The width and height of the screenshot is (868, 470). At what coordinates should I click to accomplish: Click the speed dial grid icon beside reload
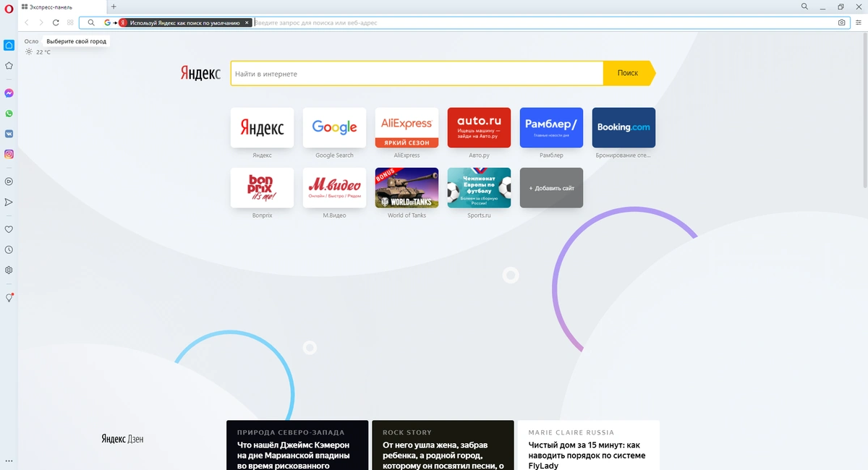[70, 22]
